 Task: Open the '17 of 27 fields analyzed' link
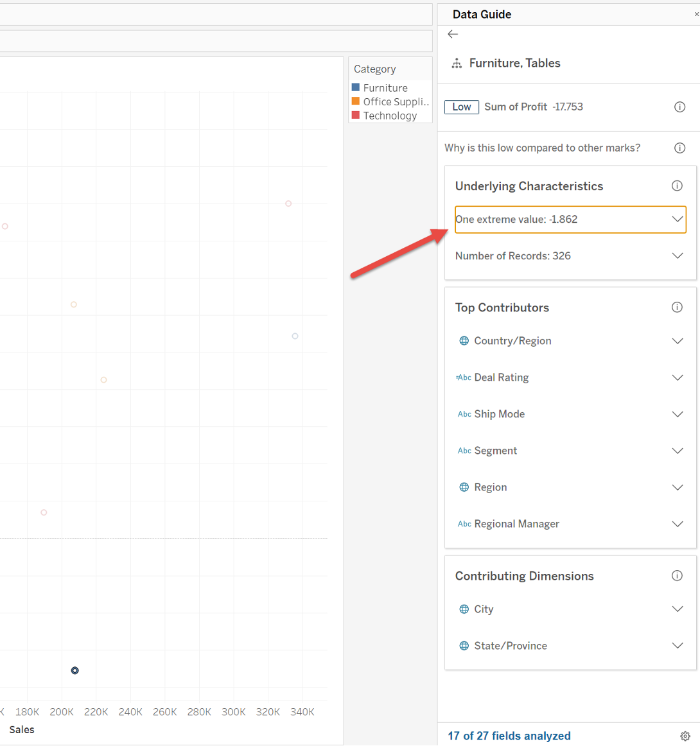pos(509,736)
